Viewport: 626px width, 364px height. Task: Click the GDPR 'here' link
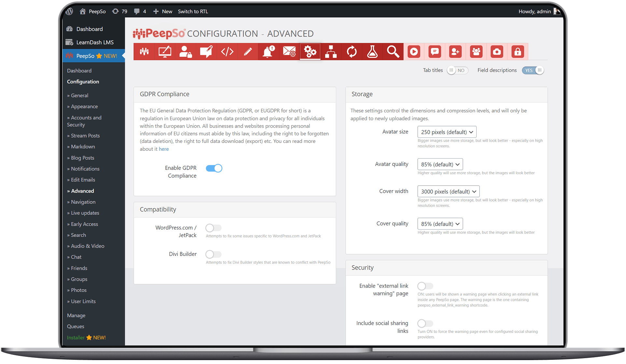164,149
